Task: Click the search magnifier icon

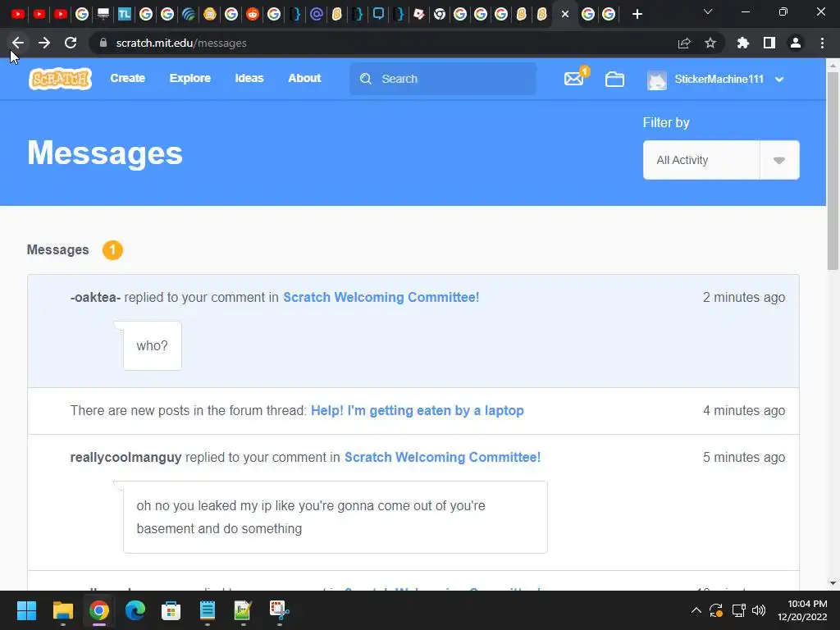Action: coord(366,79)
